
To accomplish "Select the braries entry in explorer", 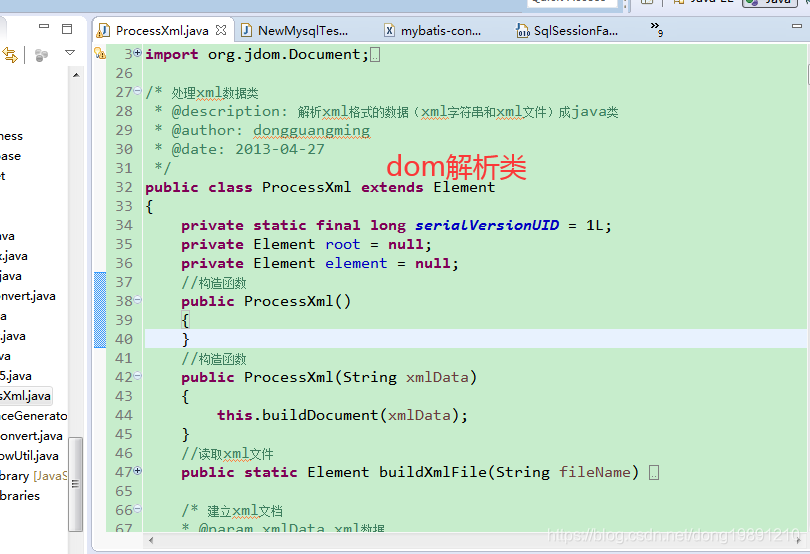I will pos(20,496).
